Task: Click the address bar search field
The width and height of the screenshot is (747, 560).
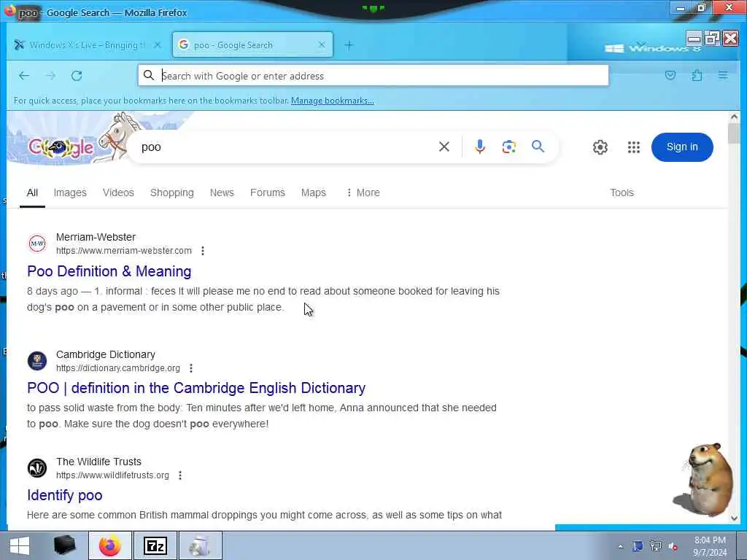Action: [x=373, y=76]
